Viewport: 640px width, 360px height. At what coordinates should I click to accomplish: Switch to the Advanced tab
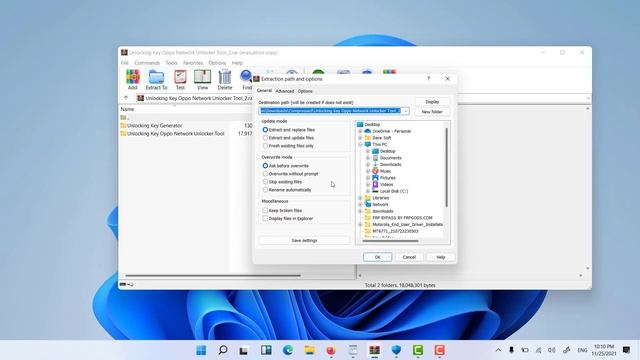[284, 91]
